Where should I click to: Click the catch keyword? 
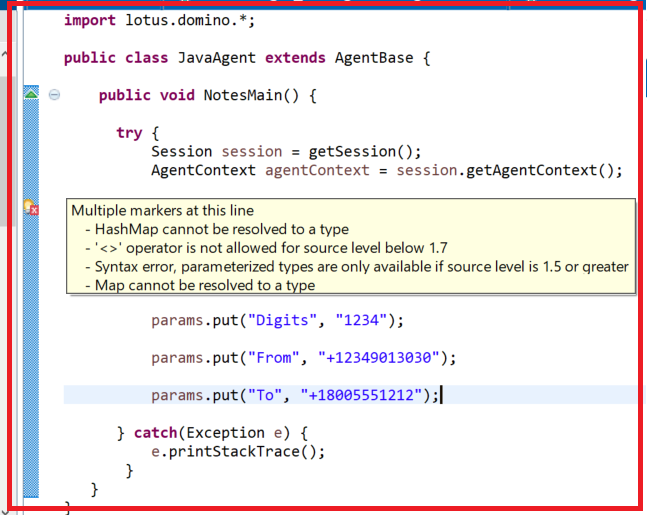click(x=156, y=432)
